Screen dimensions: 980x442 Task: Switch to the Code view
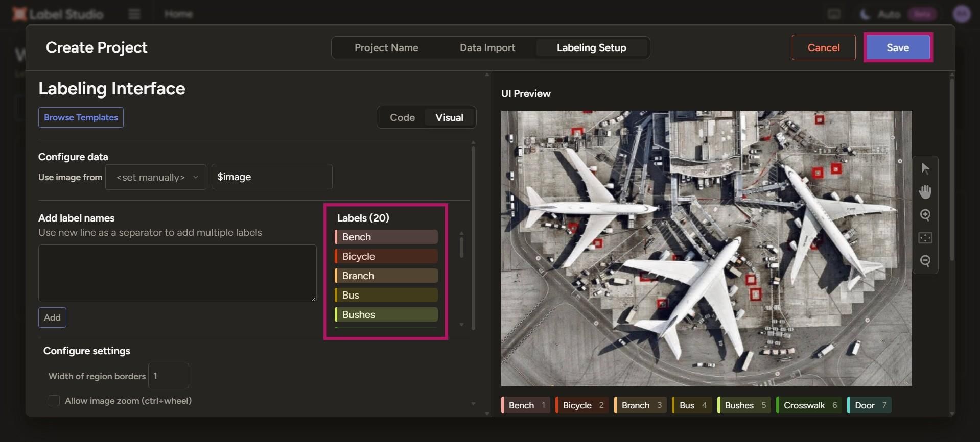pyautogui.click(x=402, y=117)
